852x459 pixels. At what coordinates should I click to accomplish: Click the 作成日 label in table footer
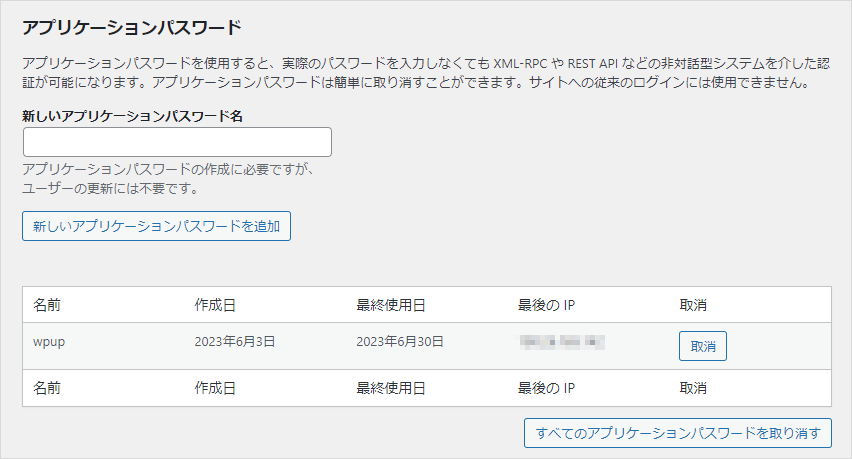click(x=215, y=388)
